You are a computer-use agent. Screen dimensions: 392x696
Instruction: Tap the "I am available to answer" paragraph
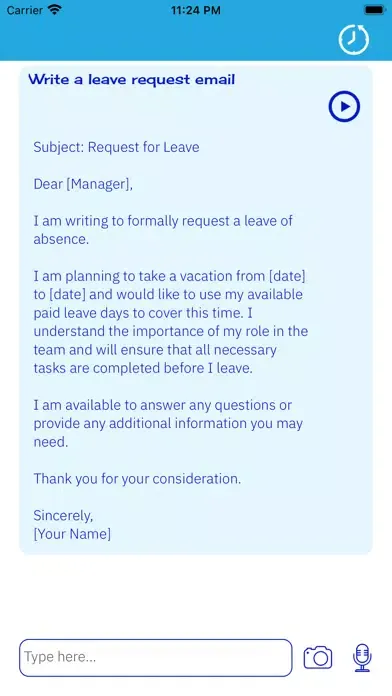[168, 423]
